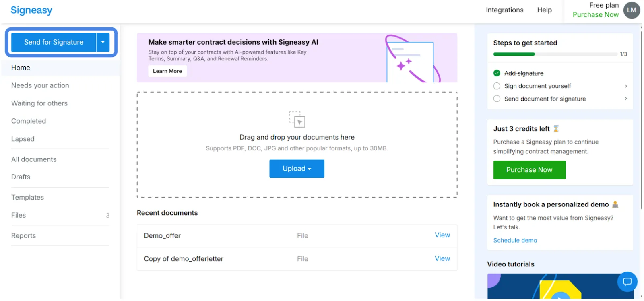This screenshot has height=301, width=644.
Task: Open Files in sidebar
Action: tap(19, 215)
